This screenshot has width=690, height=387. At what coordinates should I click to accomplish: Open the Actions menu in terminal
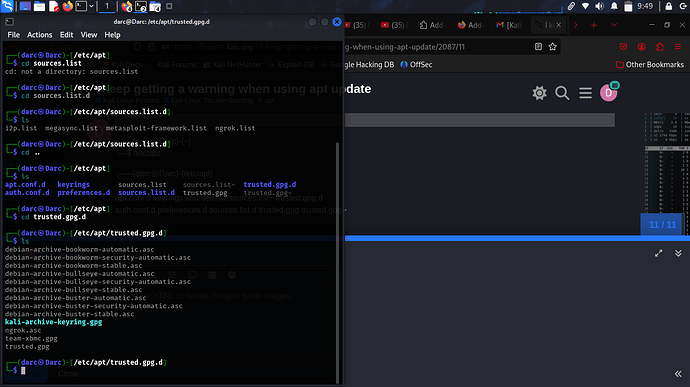pyautogui.click(x=40, y=35)
